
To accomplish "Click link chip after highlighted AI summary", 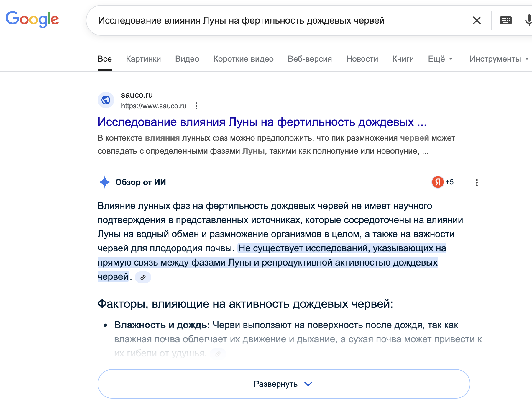I will 143,277.
